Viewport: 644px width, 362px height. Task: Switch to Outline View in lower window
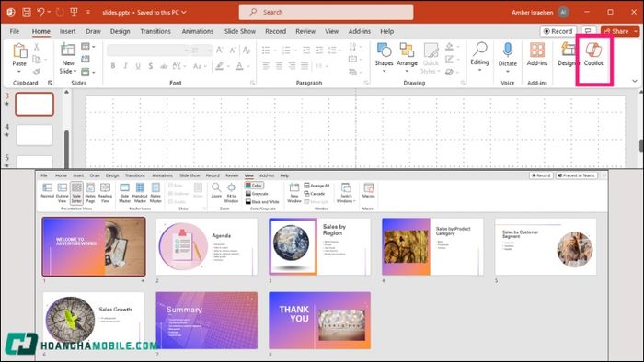coord(62,192)
